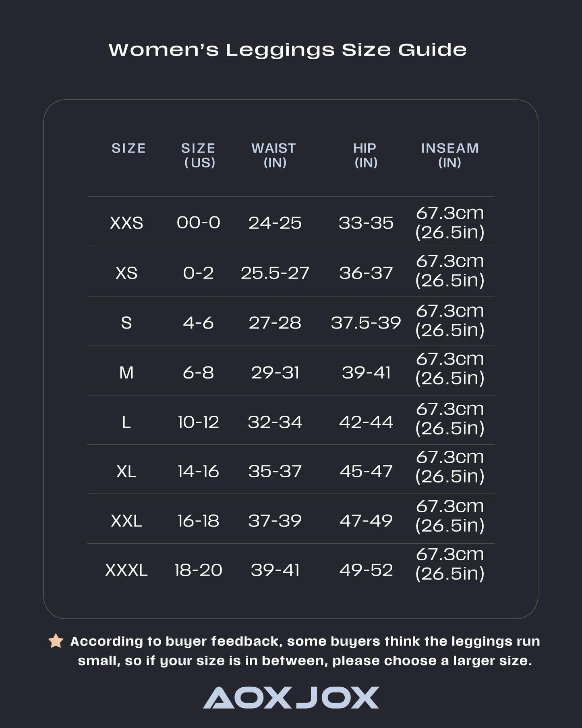This screenshot has width=582, height=728.
Task: Choose the M size row label
Action: pyautogui.click(x=126, y=372)
